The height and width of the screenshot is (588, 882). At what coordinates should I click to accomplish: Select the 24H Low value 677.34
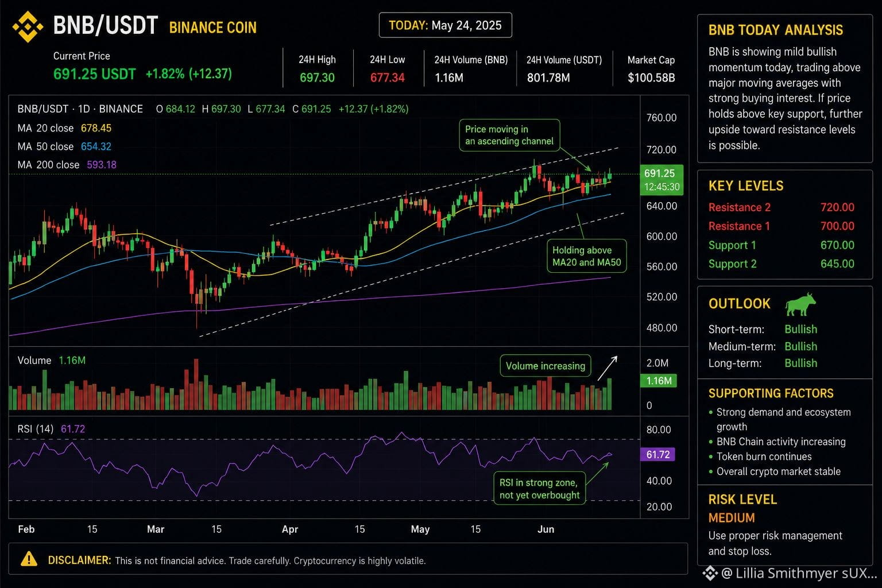(x=387, y=78)
